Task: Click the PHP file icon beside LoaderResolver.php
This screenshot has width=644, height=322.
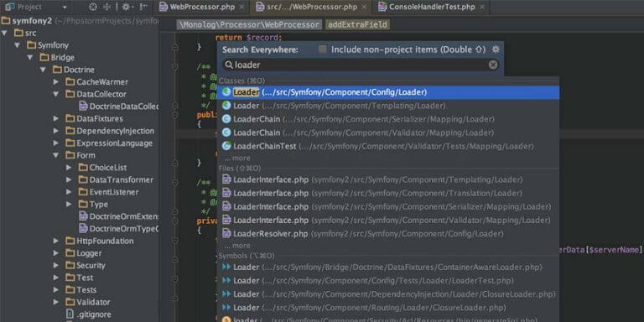Action: pyautogui.click(x=226, y=234)
